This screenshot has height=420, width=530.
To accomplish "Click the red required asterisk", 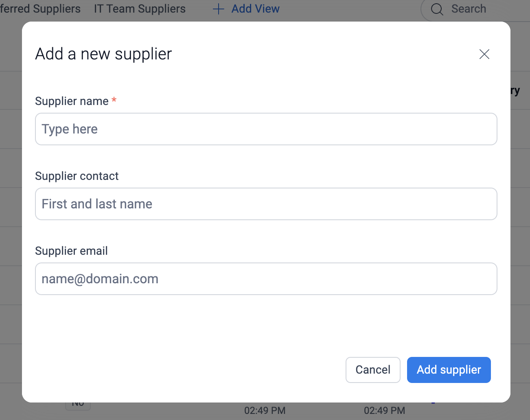I will [114, 100].
